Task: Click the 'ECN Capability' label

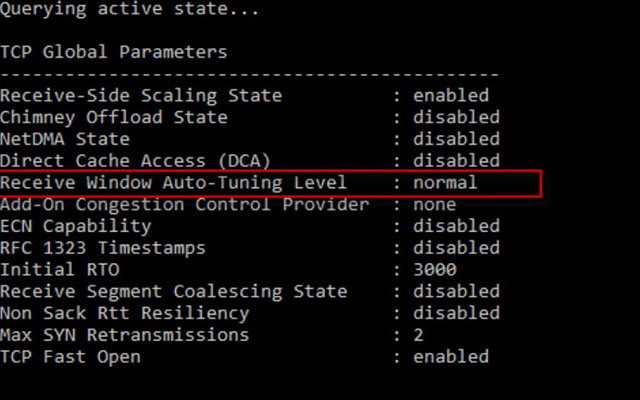Action: pos(76,227)
